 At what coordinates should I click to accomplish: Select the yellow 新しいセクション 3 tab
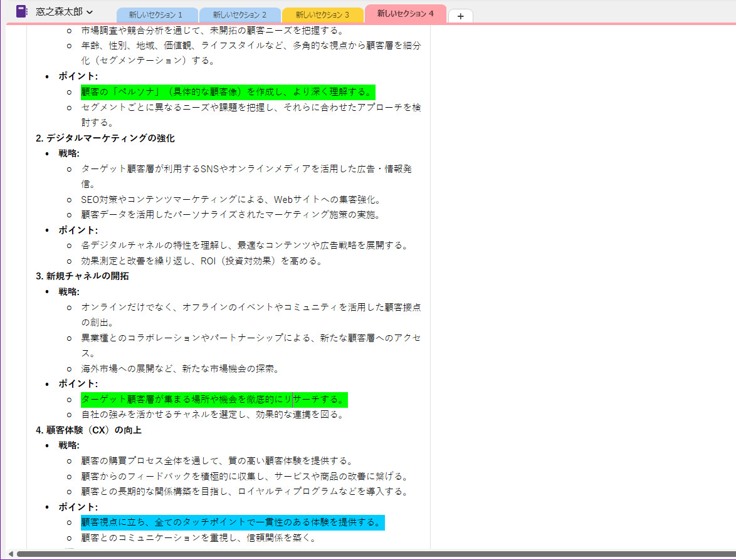pos(323,14)
